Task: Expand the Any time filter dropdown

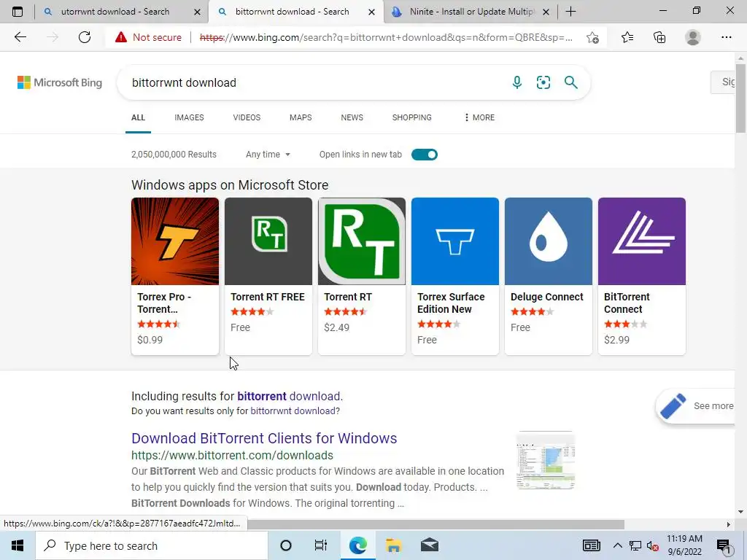Action: pyautogui.click(x=268, y=155)
